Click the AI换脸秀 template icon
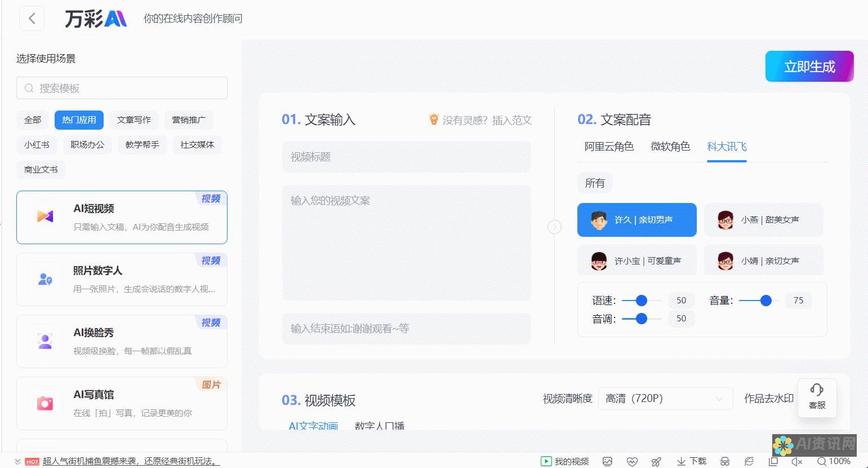The image size is (868, 468). [45, 341]
